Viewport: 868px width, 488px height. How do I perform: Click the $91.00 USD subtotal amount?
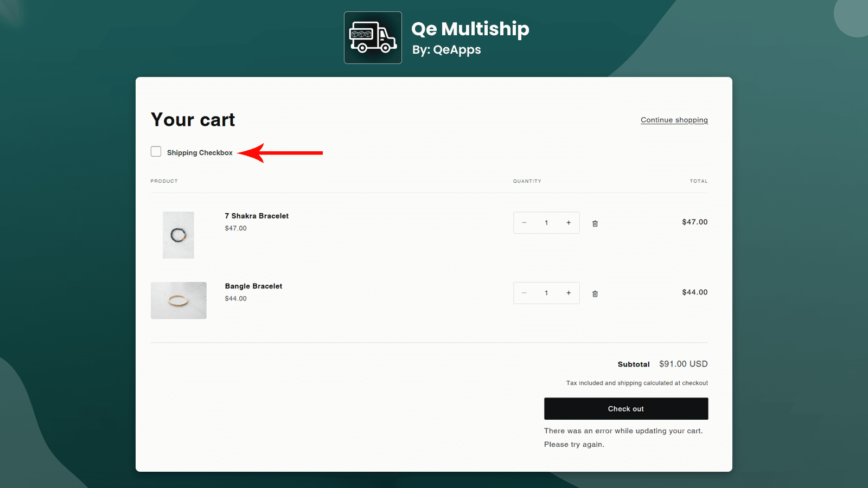tap(683, 364)
